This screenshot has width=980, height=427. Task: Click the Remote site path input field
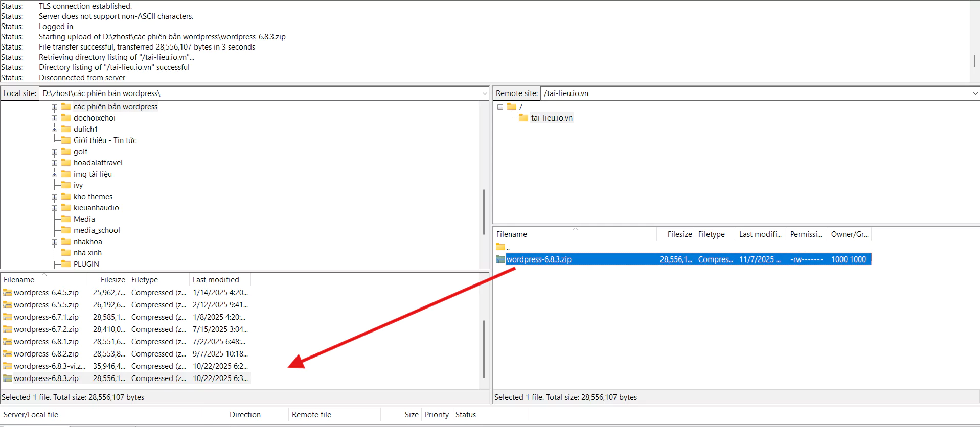pos(756,93)
